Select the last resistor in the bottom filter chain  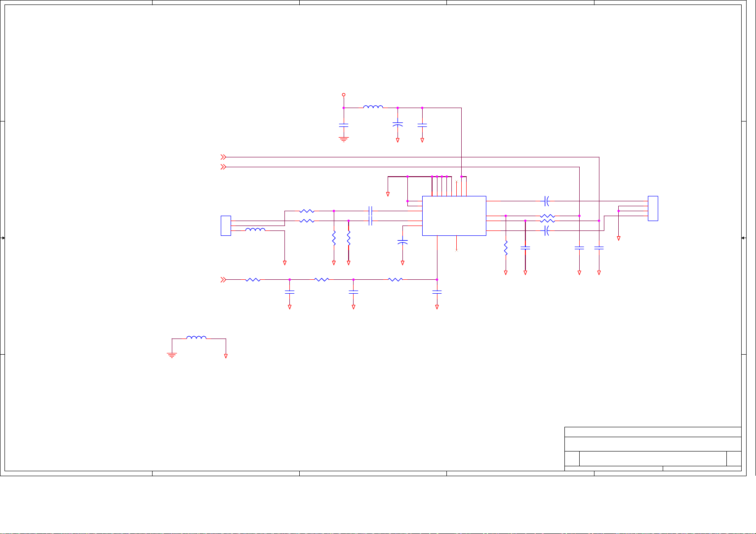coord(395,279)
